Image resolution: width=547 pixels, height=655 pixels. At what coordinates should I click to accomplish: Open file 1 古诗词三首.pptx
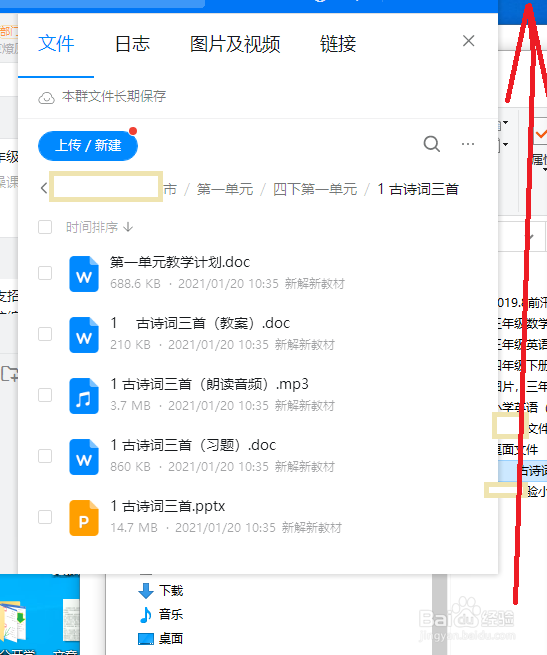point(168,506)
